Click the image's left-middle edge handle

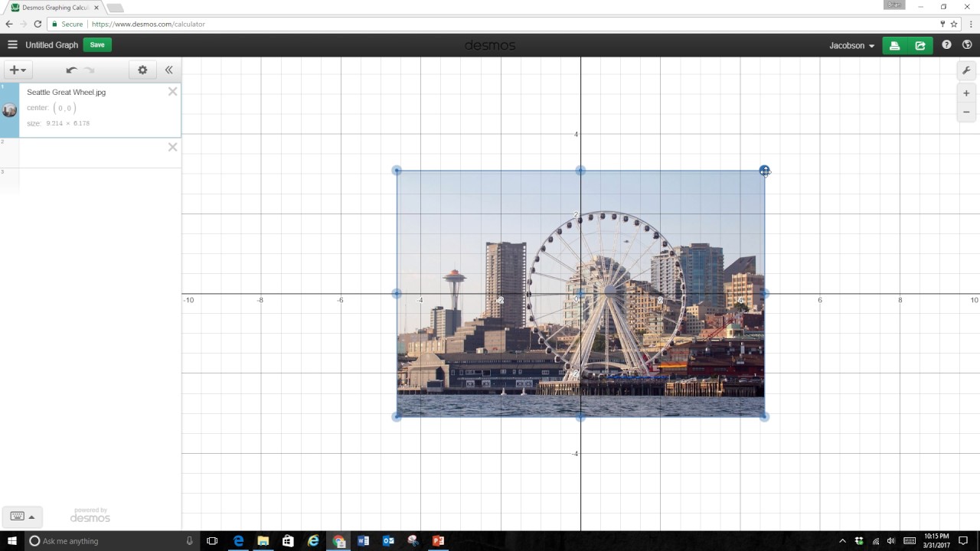coord(397,294)
